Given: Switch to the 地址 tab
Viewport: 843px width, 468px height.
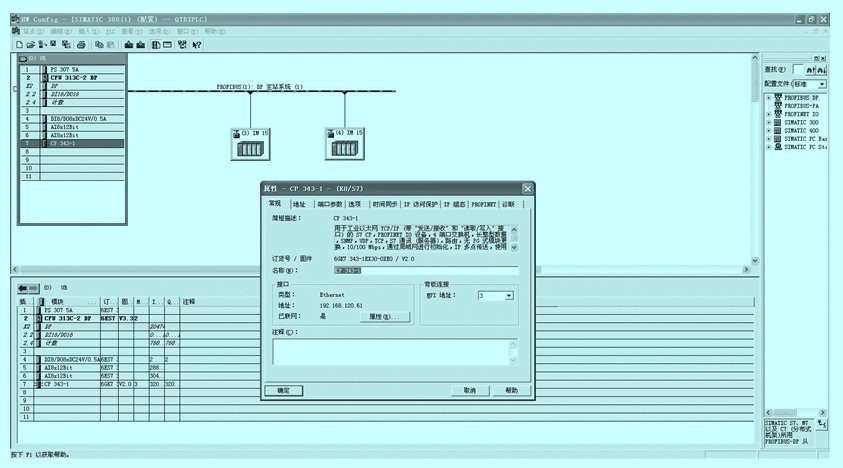Looking at the screenshot, I should pyautogui.click(x=299, y=204).
